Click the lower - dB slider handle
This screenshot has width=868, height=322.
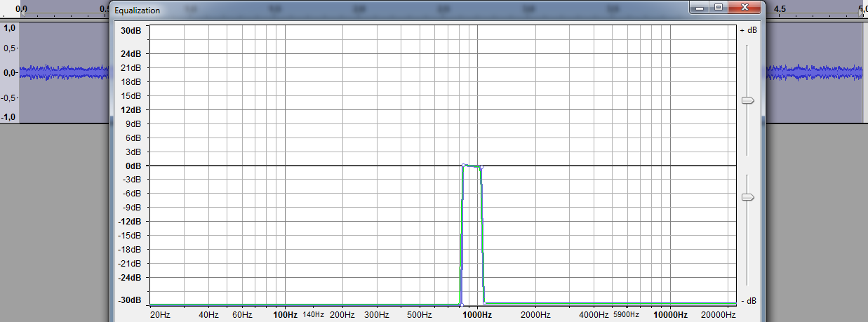coord(748,197)
